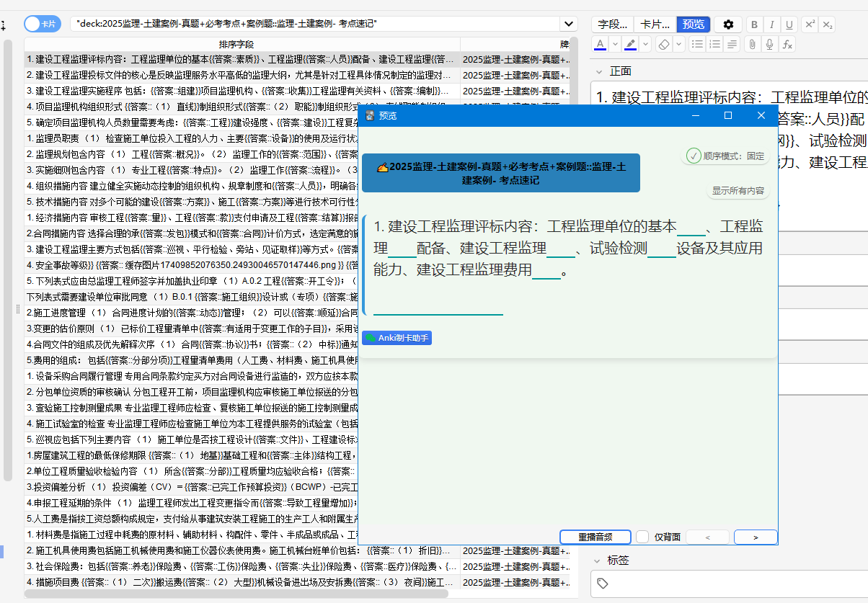
Task: Select row '3.投资偏差分析'
Action: 191,486
